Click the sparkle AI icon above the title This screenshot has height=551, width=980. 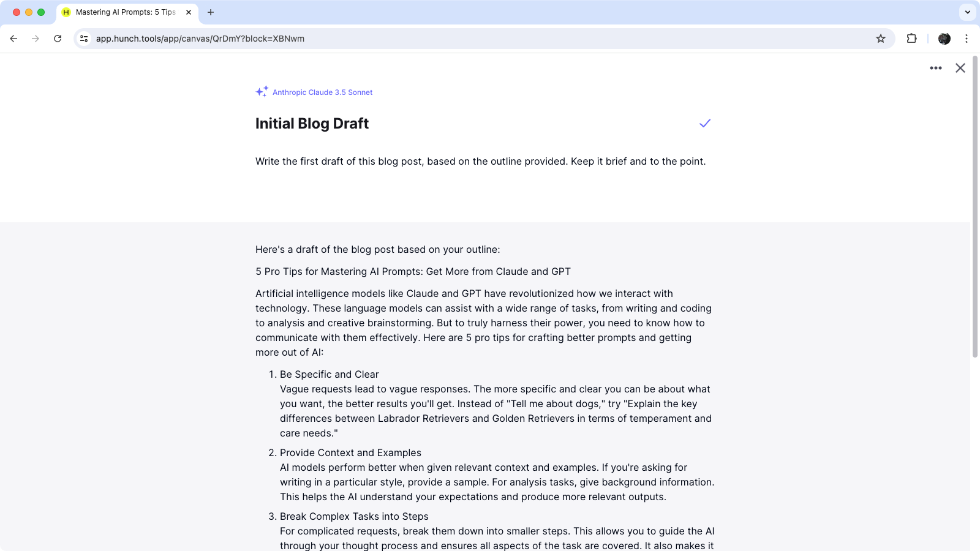point(262,91)
